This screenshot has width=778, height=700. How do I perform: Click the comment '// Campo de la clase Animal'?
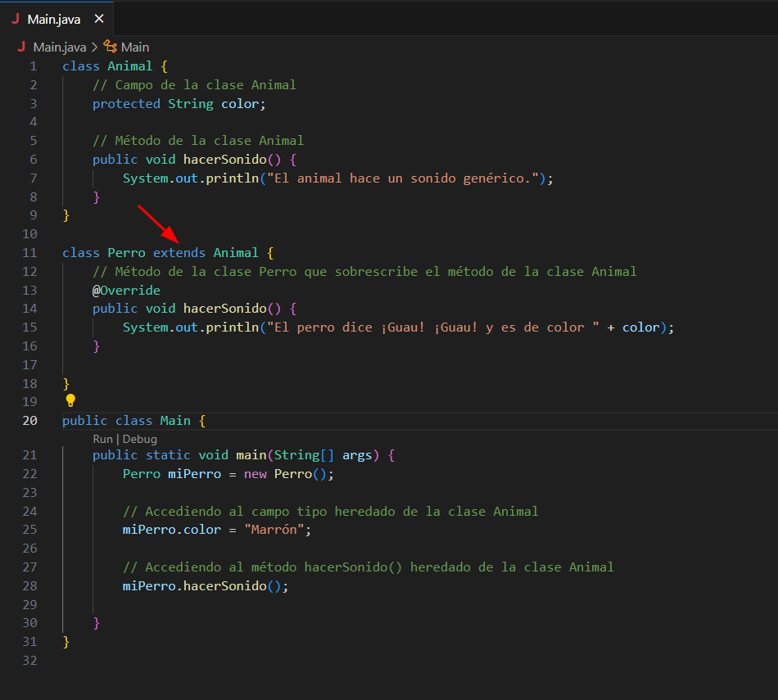click(195, 85)
